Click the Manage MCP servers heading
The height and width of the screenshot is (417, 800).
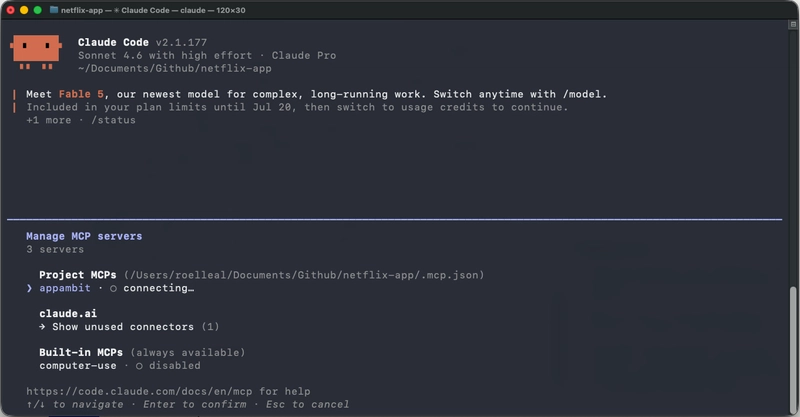pos(84,236)
